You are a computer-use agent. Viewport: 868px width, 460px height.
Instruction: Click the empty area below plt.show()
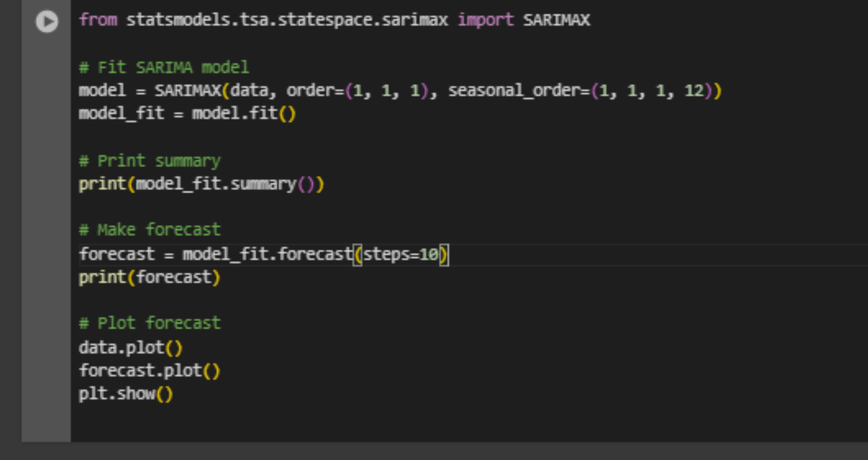(404, 422)
